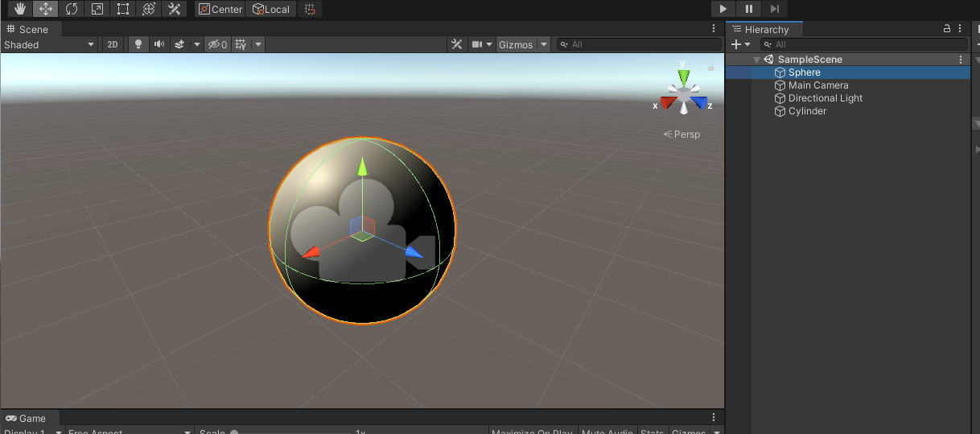Click the gizmo center cube
This screenshot has width=980, height=434.
pyautogui.click(x=684, y=95)
